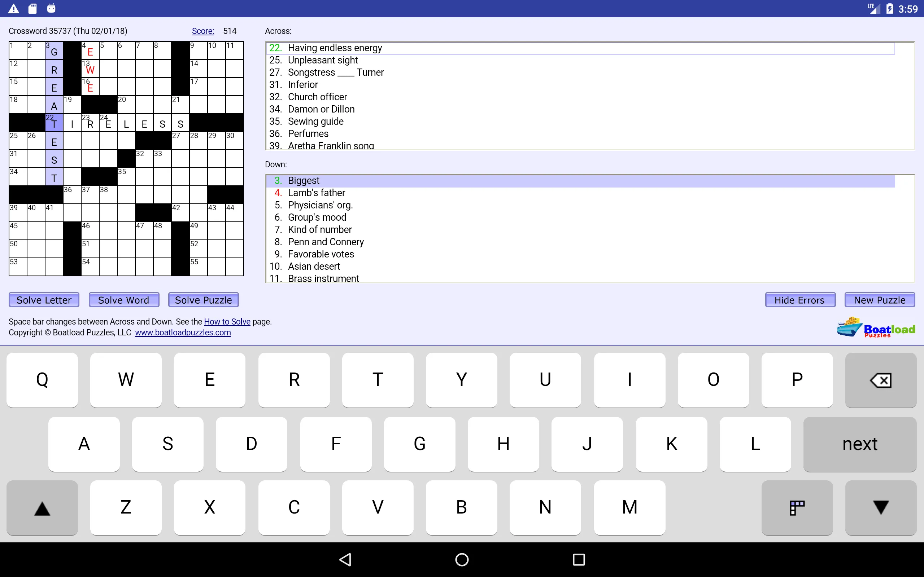Screen dimensions: 924x577
Task: Click the Solve Letter button
Action: pos(44,299)
